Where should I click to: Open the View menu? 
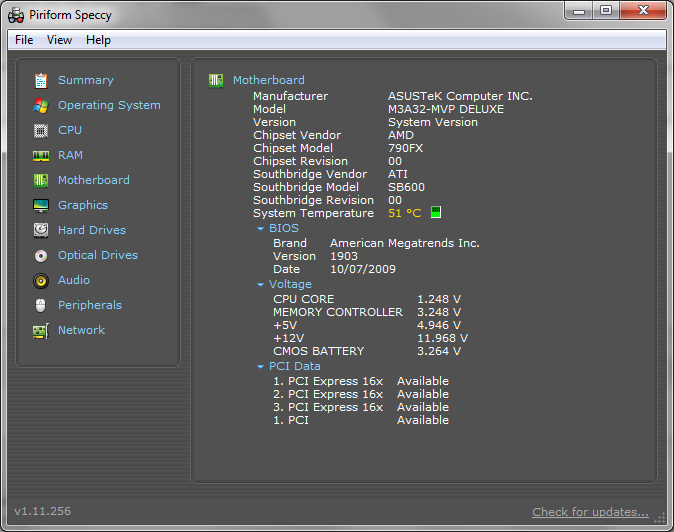[x=59, y=40]
